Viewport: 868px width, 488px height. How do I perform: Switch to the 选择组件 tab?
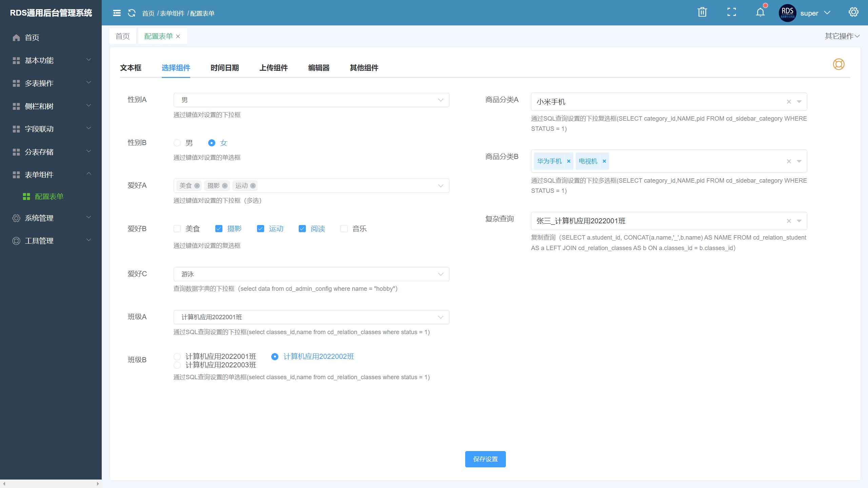[176, 68]
